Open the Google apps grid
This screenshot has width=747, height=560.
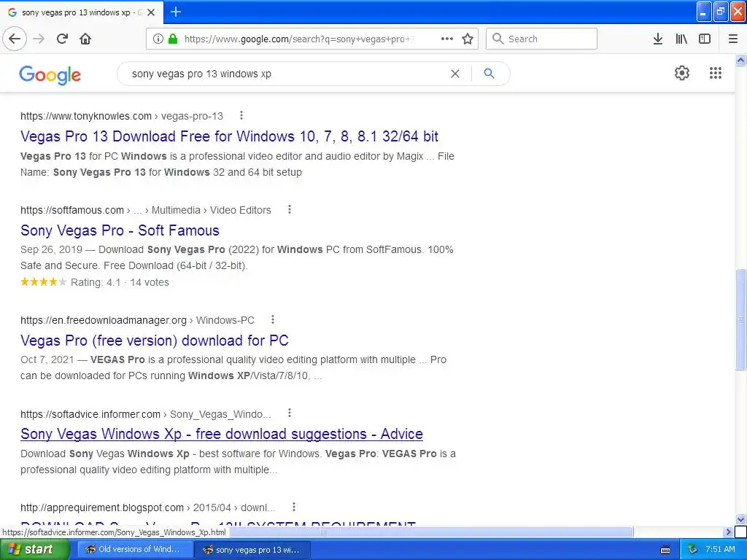pyautogui.click(x=715, y=73)
